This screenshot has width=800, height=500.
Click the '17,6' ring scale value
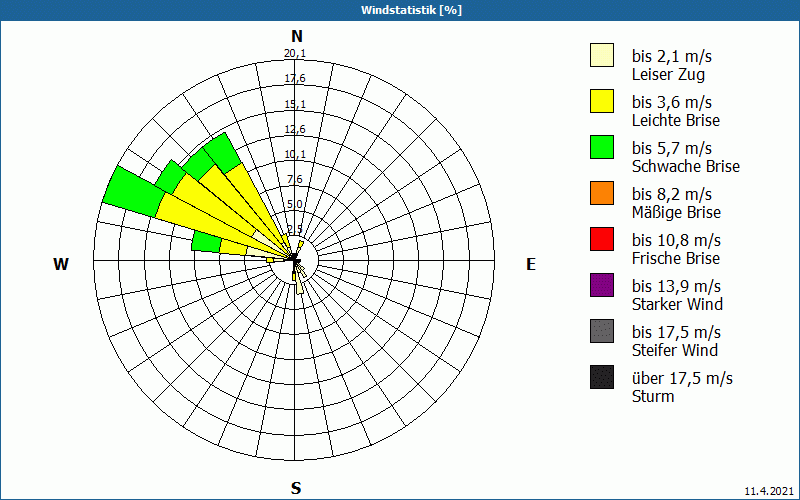[x=295, y=79]
